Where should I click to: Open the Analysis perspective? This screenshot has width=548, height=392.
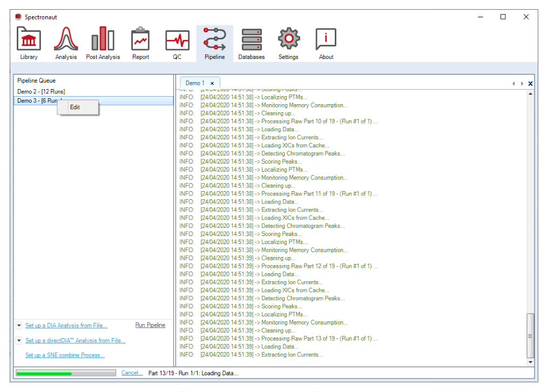66,43
